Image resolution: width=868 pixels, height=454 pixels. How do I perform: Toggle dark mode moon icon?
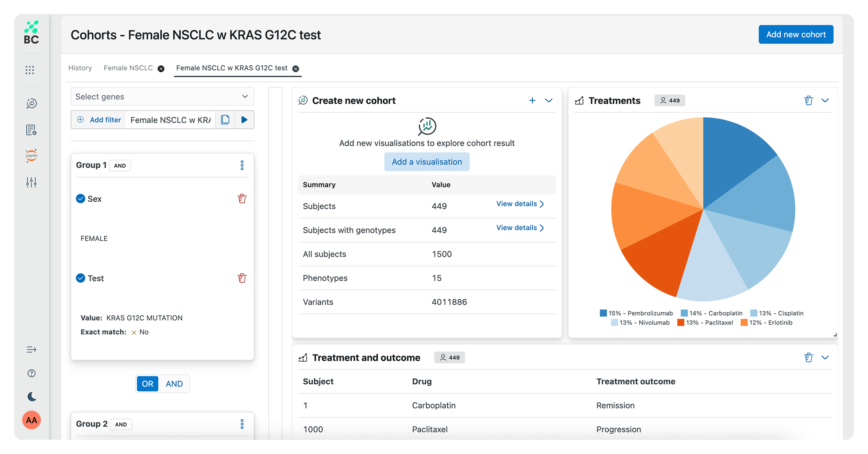[x=31, y=397]
